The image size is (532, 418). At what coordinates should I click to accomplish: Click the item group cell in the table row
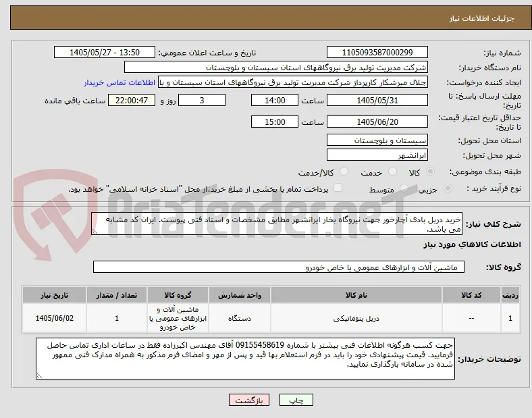(178, 318)
